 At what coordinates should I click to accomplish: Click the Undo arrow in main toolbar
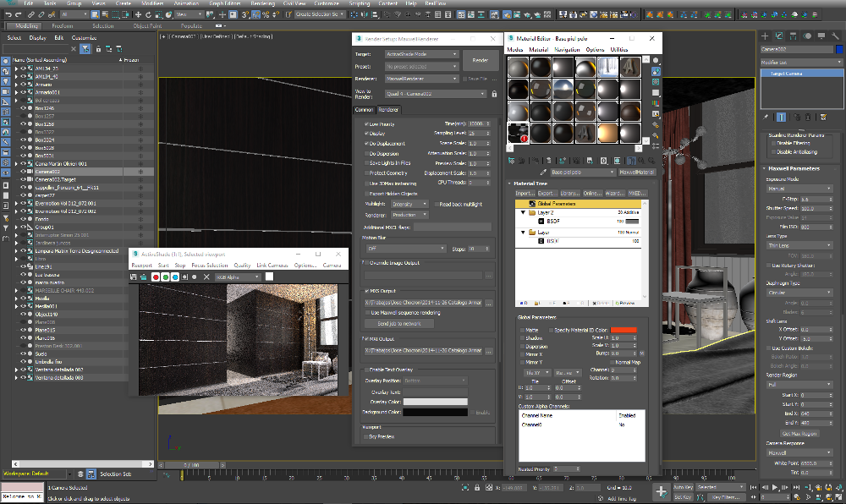point(7,14)
